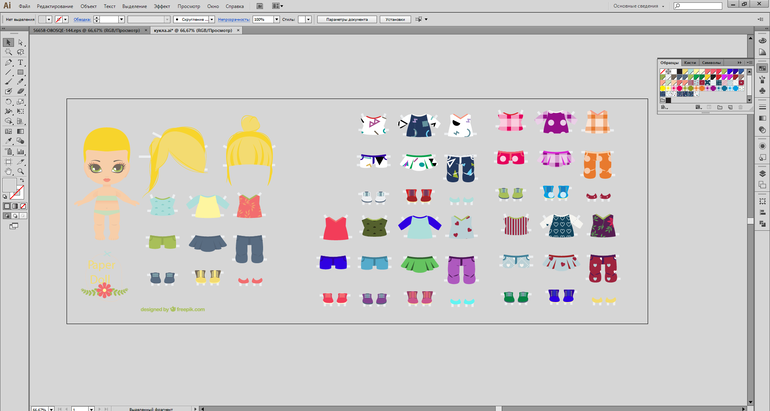Select the Pen tool
Screen dimensions: 770x411
click(8, 62)
